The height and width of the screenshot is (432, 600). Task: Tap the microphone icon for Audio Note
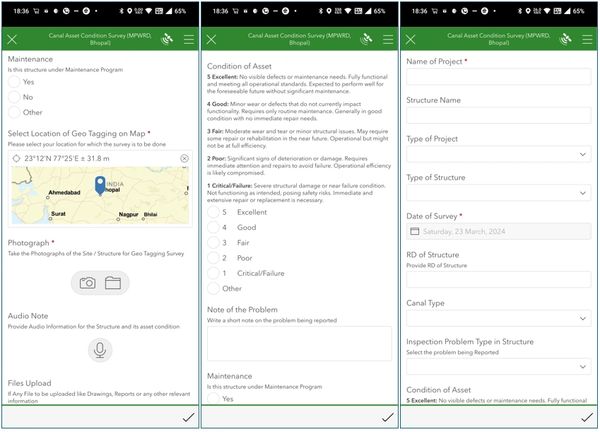coord(100,349)
